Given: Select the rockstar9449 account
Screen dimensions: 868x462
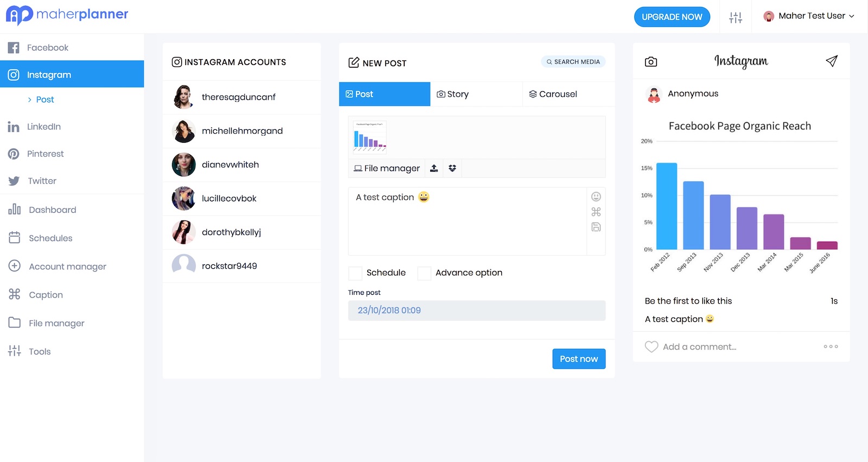Looking at the screenshot, I should pyautogui.click(x=242, y=265).
